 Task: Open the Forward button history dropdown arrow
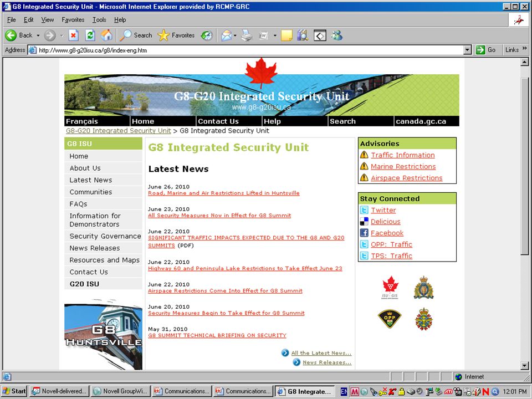[x=62, y=35]
